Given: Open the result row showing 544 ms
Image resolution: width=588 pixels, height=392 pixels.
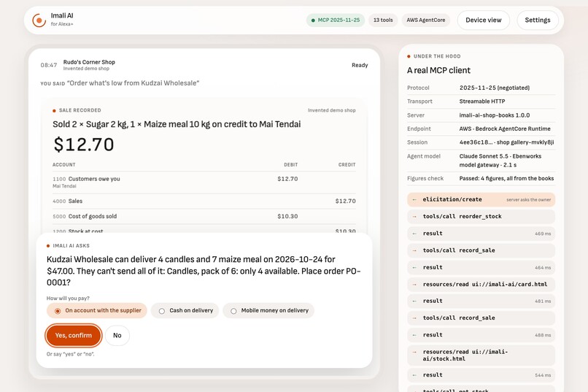Looking at the screenshot, I should (481, 375).
